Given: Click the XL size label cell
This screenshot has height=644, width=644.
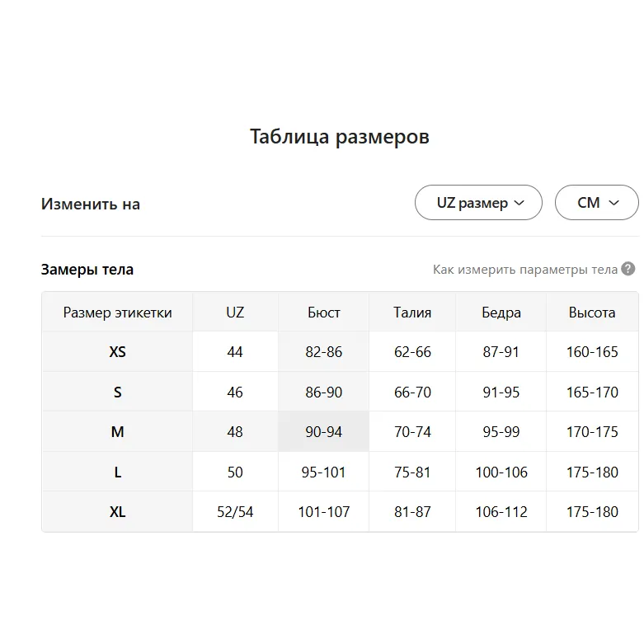Looking at the screenshot, I should 117,512.
